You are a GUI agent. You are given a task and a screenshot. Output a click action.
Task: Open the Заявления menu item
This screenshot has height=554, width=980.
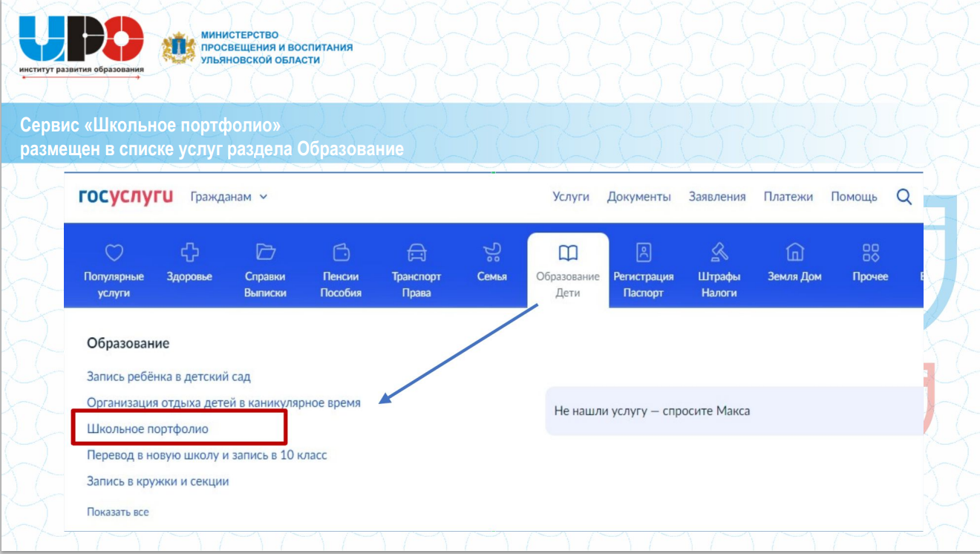tap(717, 197)
